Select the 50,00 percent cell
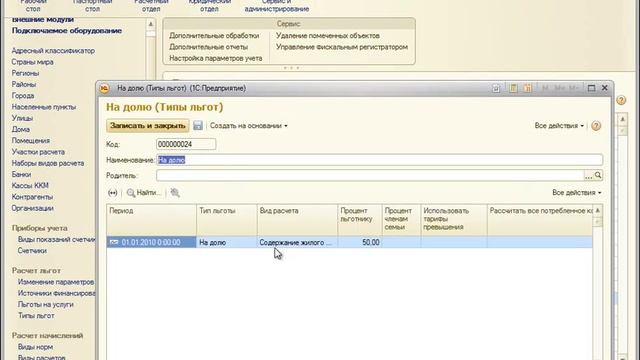 click(360, 242)
